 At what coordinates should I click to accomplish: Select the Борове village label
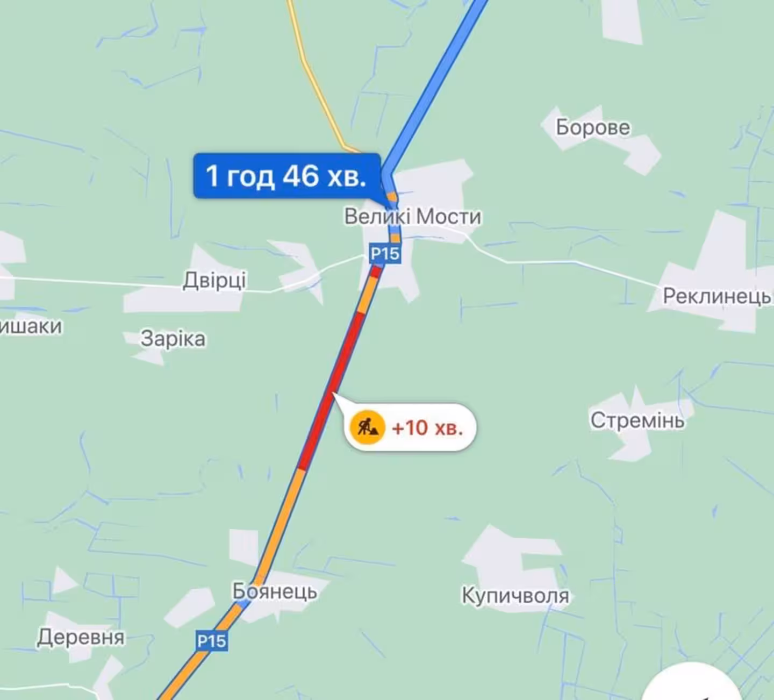click(x=593, y=127)
